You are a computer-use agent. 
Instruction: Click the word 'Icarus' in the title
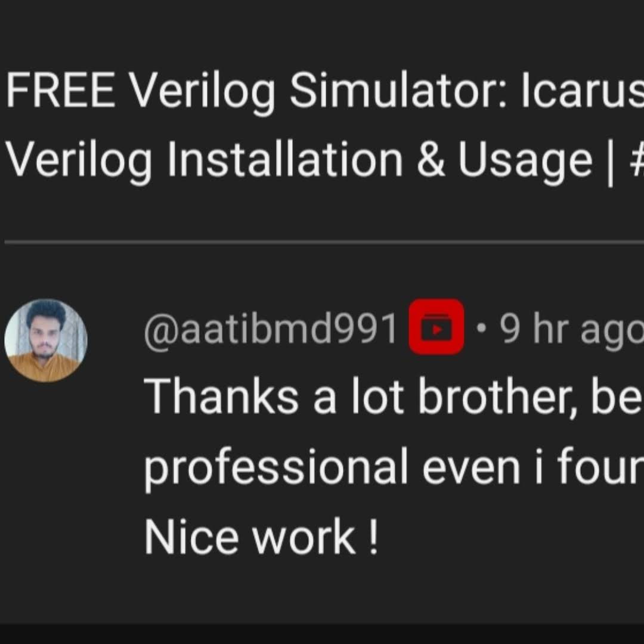(583, 89)
